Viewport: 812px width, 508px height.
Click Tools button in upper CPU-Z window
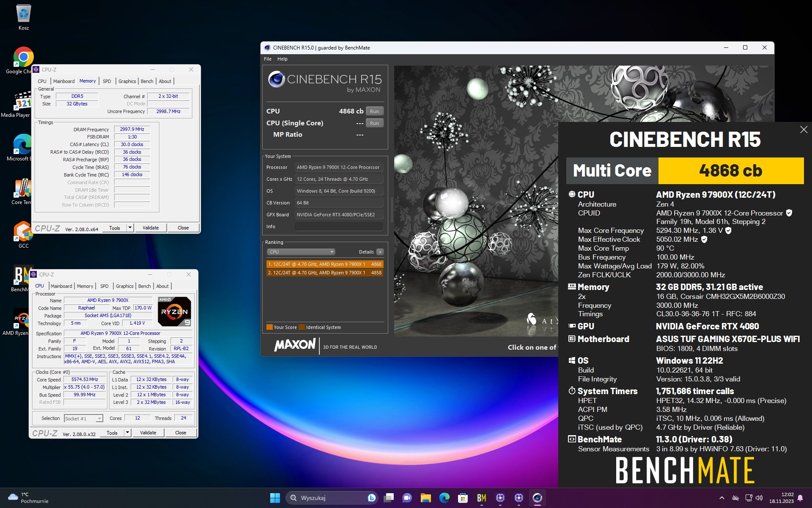(115, 228)
